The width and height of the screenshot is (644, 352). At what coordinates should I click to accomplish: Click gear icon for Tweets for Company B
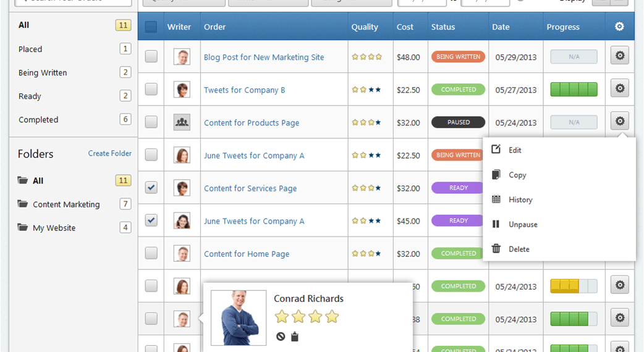[x=620, y=89]
